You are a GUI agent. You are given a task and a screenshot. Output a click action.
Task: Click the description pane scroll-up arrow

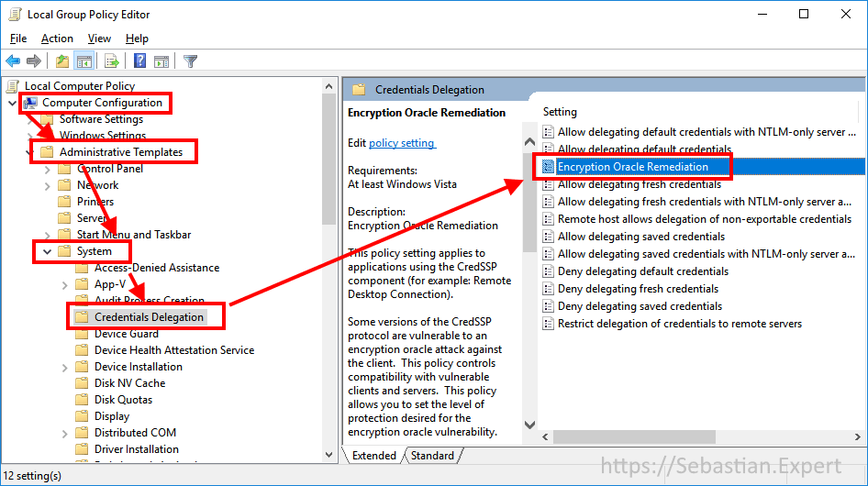[x=529, y=142]
